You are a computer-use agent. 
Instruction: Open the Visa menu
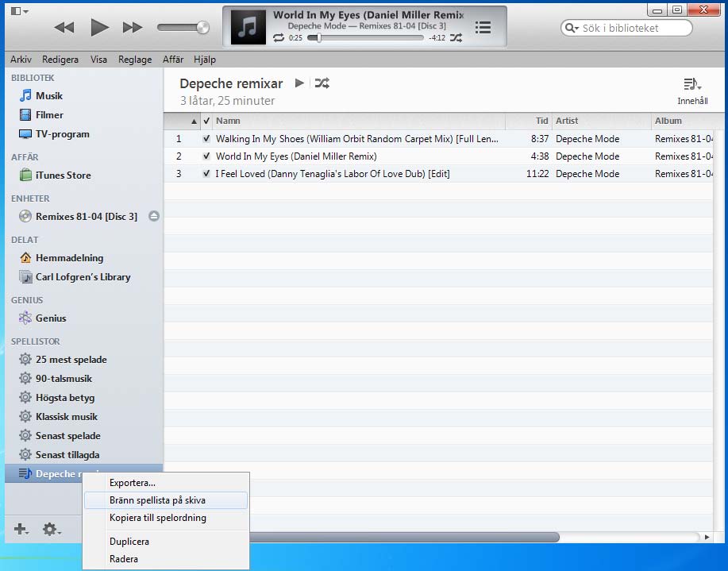coord(98,60)
